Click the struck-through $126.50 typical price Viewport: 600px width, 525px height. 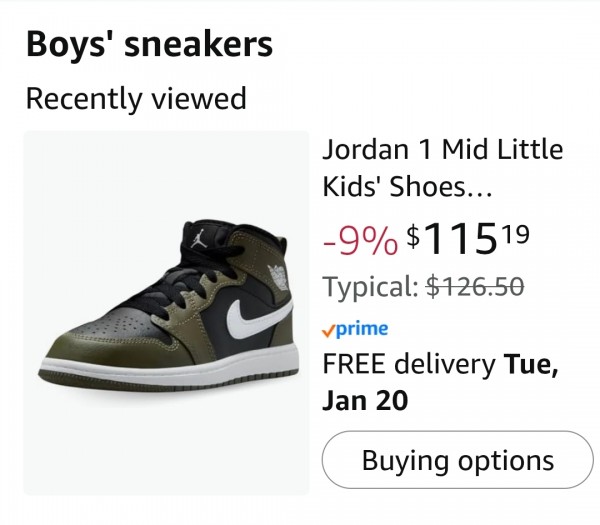pyautogui.click(x=475, y=286)
